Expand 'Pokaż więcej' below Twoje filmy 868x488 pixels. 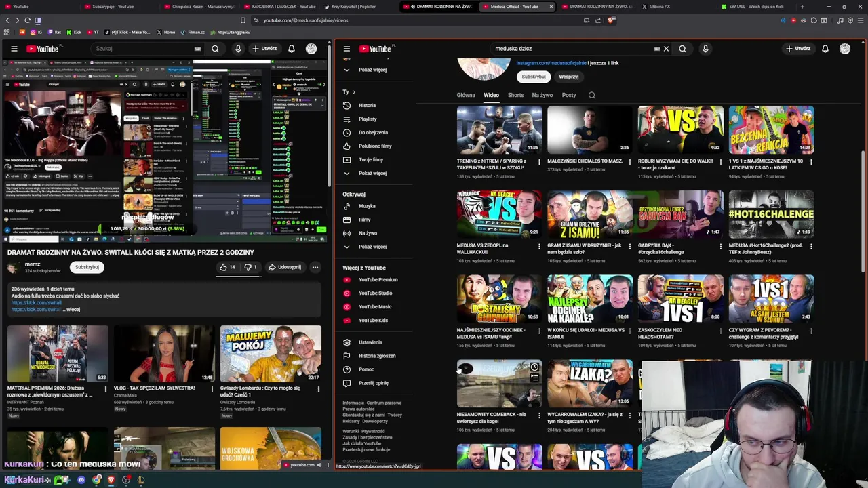[x=372, y=174]
